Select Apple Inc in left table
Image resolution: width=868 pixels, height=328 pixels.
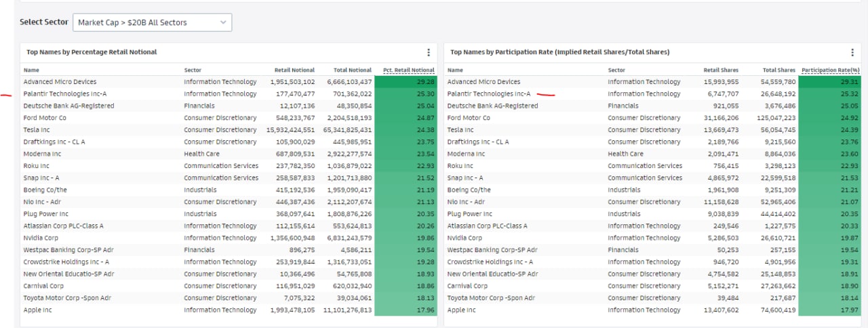38,310
